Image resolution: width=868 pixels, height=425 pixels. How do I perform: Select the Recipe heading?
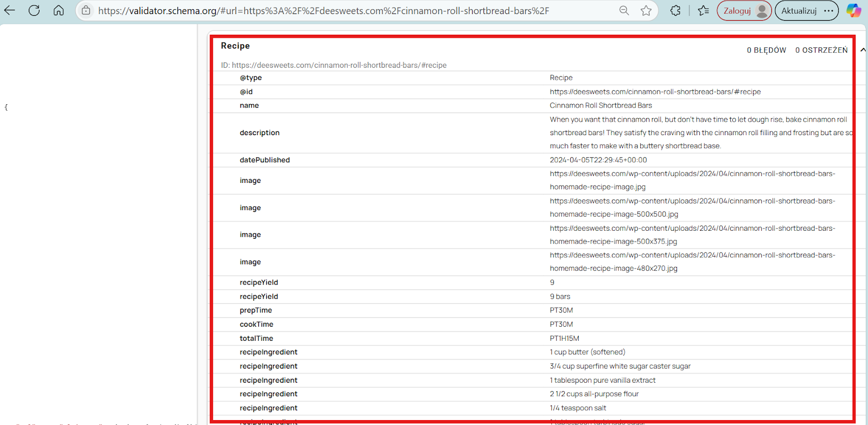pos(235,46)
